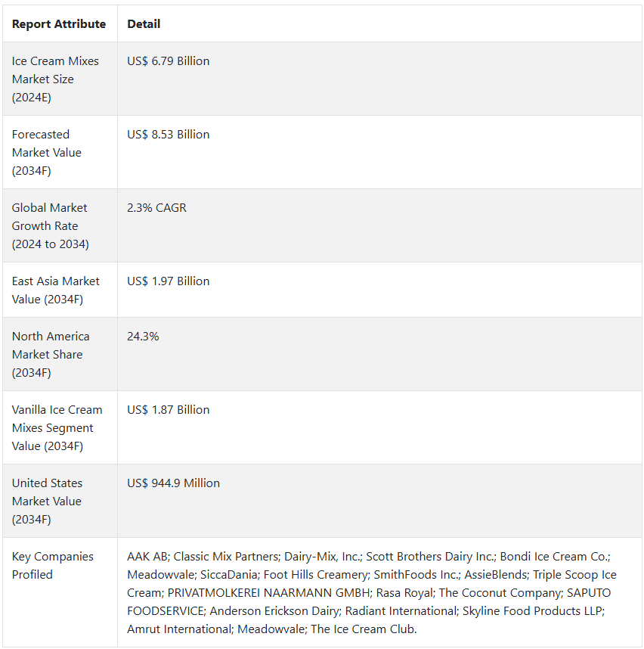Click the US$ 944.9 Million value
This screenshot has width=644, height=649.
(x=174, y=483)
